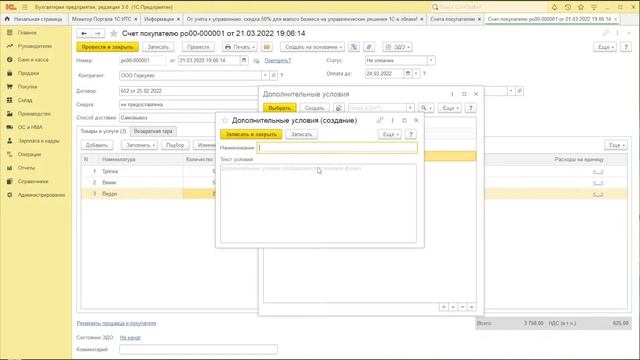Switch to the 'Возвратная тара' tab

click(153, 131)
